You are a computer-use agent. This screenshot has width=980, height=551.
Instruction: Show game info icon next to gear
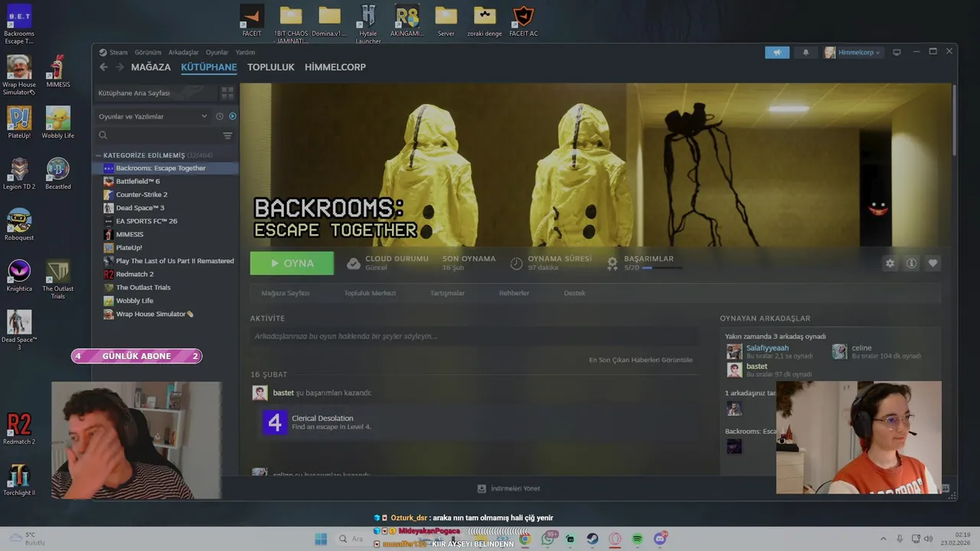[911, 263]
